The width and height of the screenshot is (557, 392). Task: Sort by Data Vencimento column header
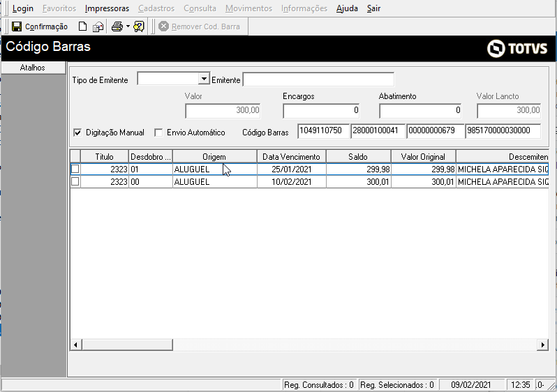point(291,156)
